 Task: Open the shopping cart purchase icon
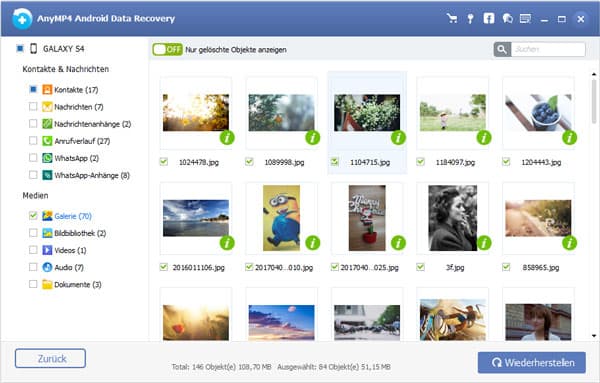point(452,18)
